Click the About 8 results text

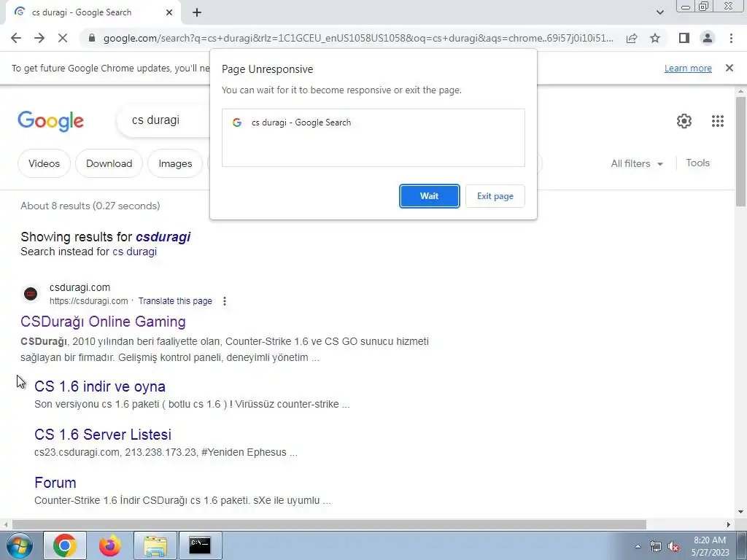[90, 206]
